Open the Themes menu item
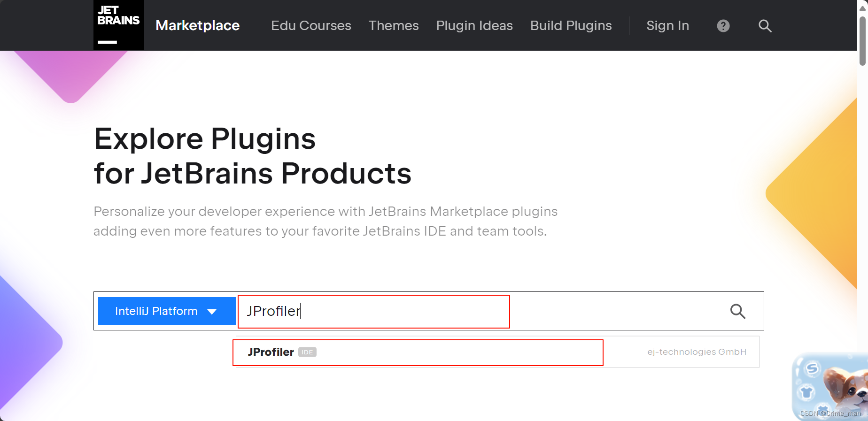This screenshot has width=868, height=421. coord(394,25)
